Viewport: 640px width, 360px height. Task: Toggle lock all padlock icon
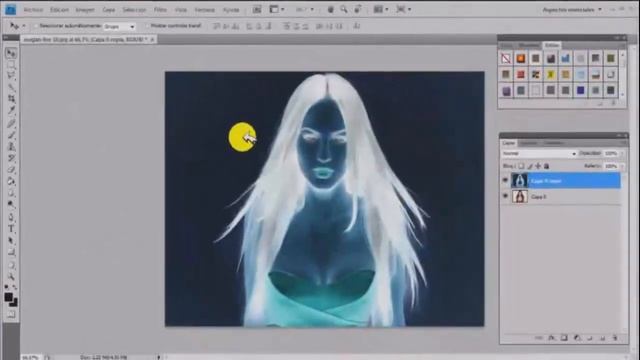click(x=547, y=166)
